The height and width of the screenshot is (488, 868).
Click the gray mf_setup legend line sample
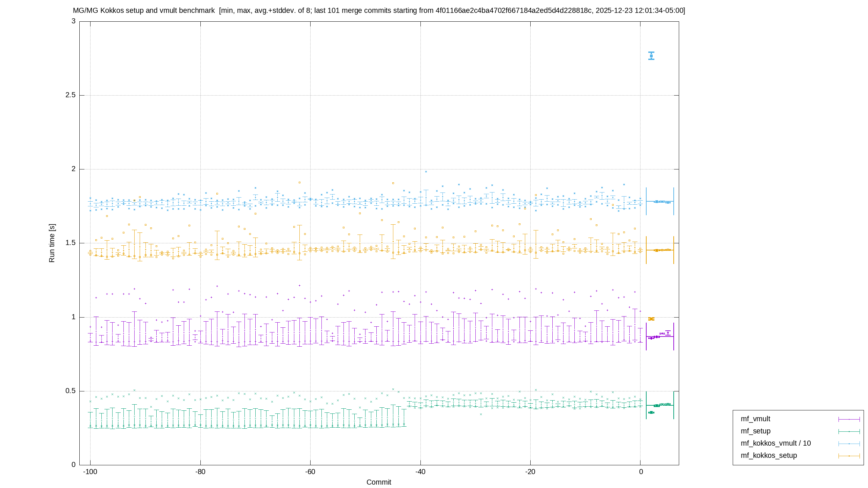tap(849, 431)
